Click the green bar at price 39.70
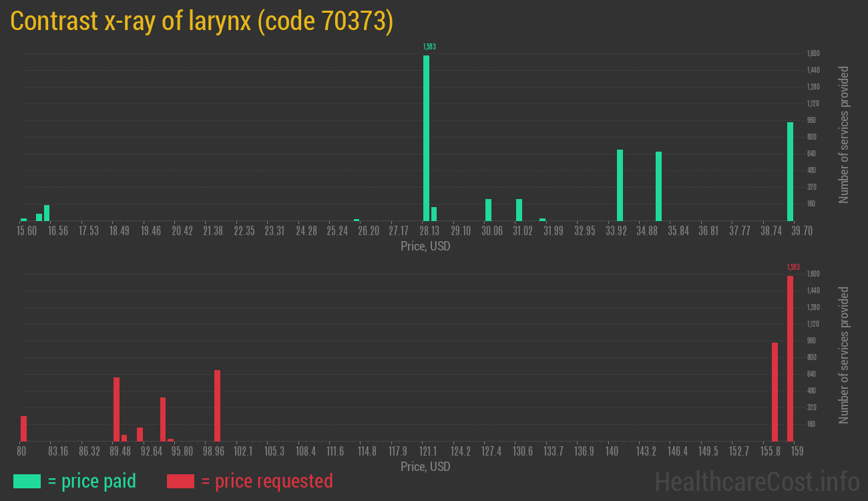Screen dimensions: 868x501 pyautogui.click(x=790, y=171)
